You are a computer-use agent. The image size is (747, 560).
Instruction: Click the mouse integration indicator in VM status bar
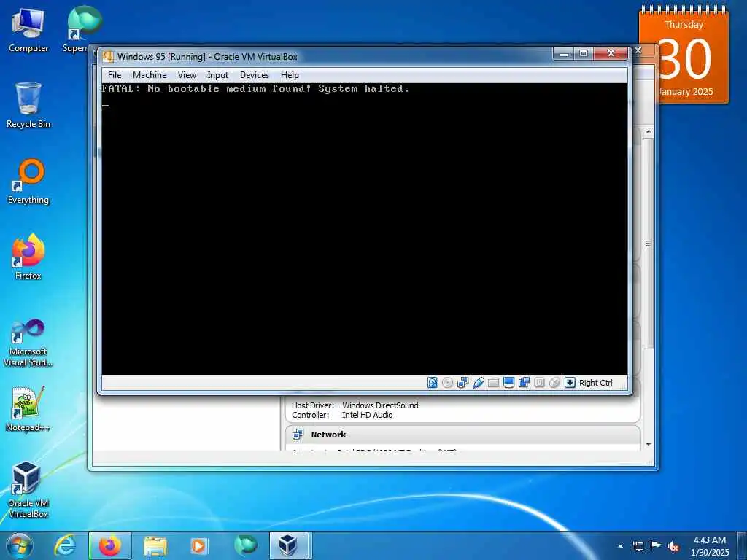point(554,383)
